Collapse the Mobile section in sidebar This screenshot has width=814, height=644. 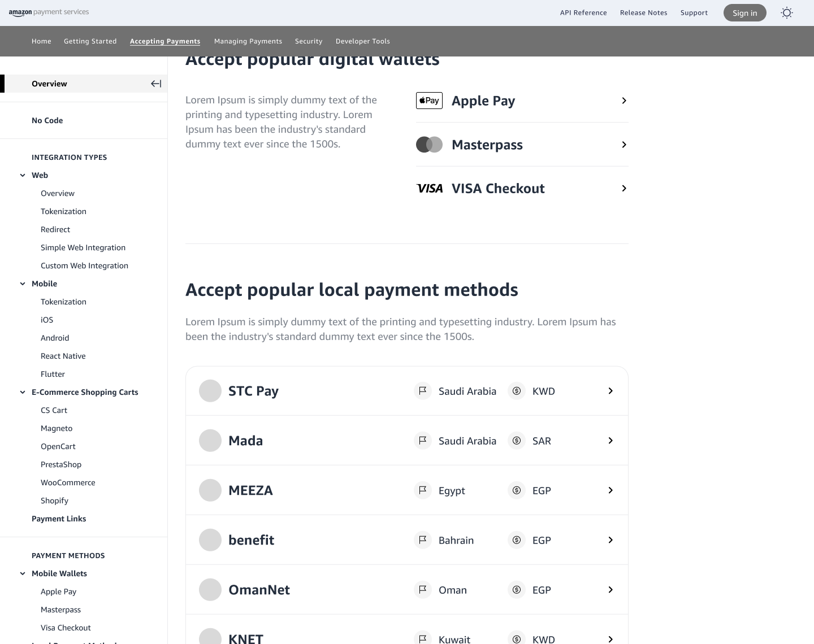click(x=23, y=284)
